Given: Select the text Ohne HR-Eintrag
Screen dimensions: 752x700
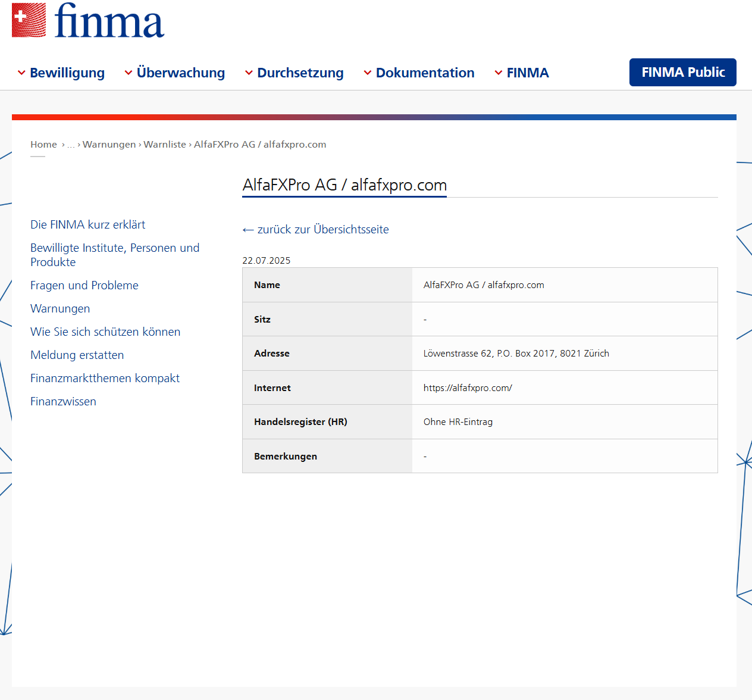Looking at the screenshot, I should (x=458, y=422).
